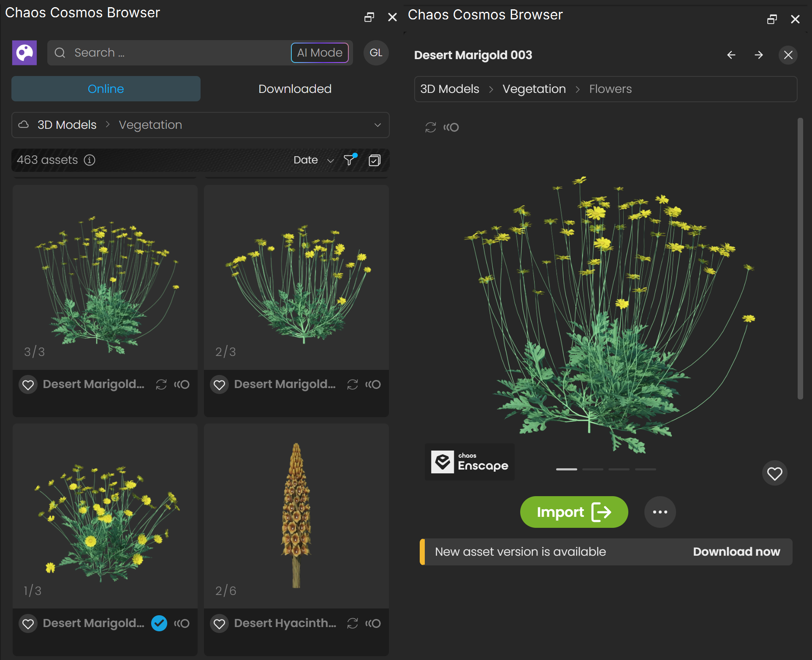The image size is (812, 660).
Task: Select 3D Models in the details panel breadcrumb
Action: 450,89
